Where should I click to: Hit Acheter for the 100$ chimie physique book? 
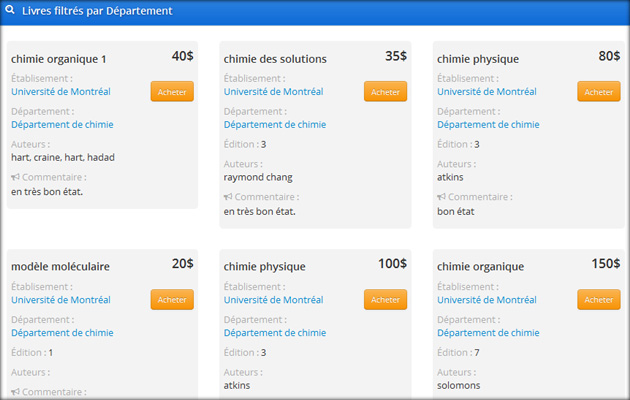385,300
